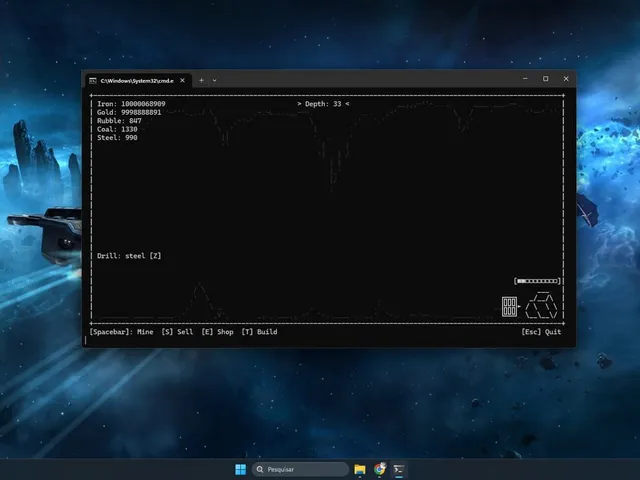This screenshot has height=480, width=640.
Task: Close the cmd.exe terminal tab
Action: pyautogui.click(x=182, y=80)
